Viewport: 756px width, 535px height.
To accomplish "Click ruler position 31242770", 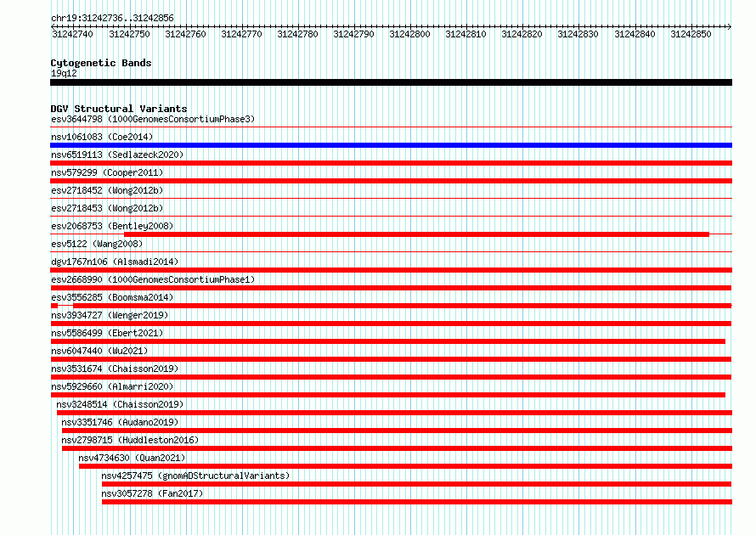I will [241, 34].
